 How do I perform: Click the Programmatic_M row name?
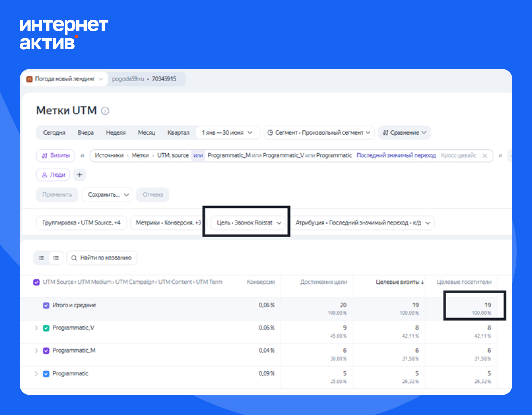(73, 351)
